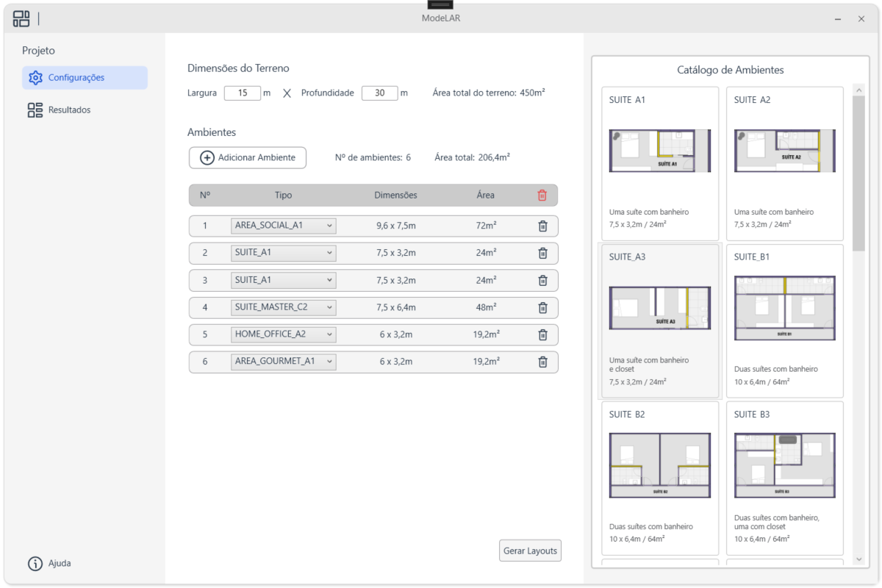The image size is (882, 588).
Task: Delete all rooms with red trash icon
Action: (542, 196)
